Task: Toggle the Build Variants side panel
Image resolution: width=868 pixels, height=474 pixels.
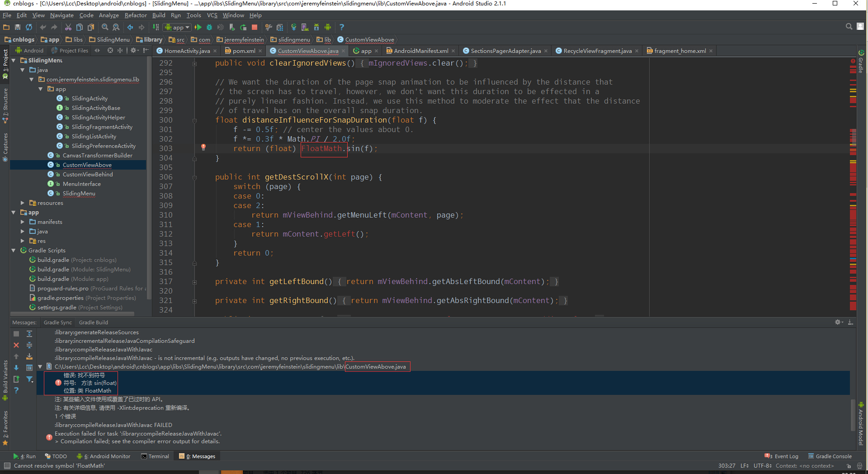Action: tap(5, 380)
